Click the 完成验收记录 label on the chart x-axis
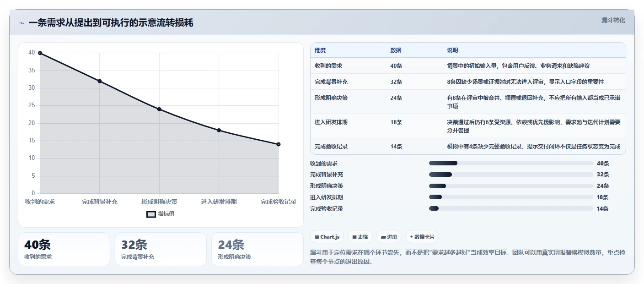The height and width of the screenshot is (284, 644). point(279,202)
